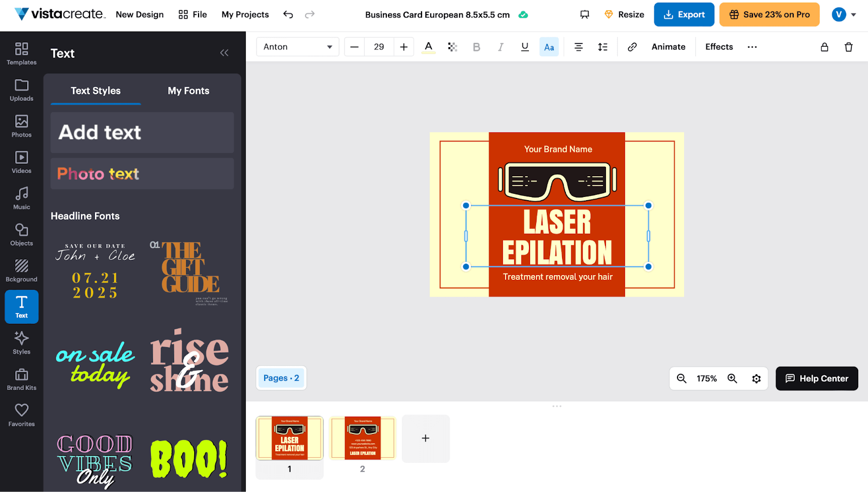
Task: Select page 2 thumbnail
Action: [362, 438]
